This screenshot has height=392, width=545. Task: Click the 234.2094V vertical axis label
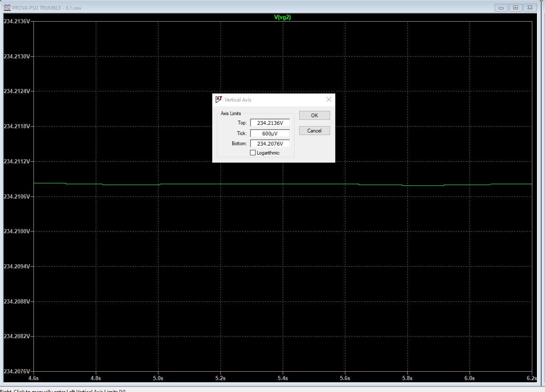click(x=17, y=266)
